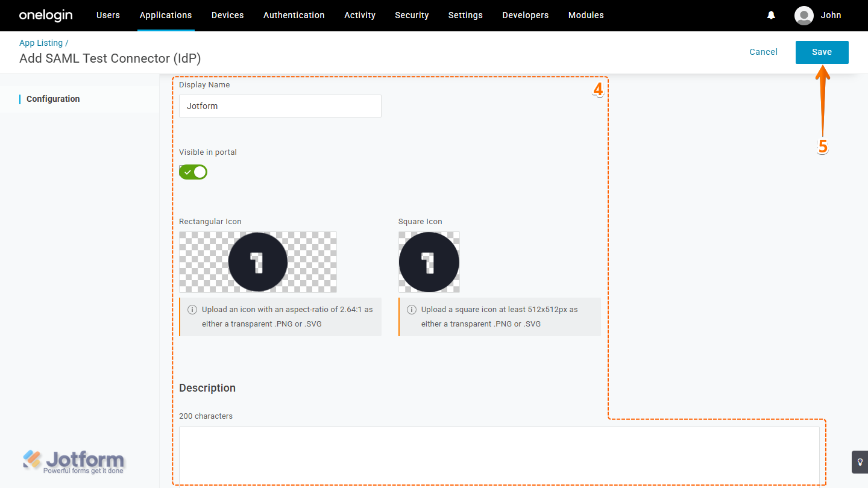
Task: Select the Rectangular Icon upload thumbnail
Action: [x=258, y=262]
